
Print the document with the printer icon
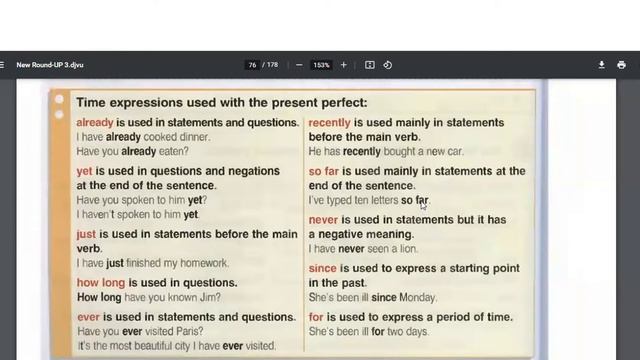coord(621,65)
